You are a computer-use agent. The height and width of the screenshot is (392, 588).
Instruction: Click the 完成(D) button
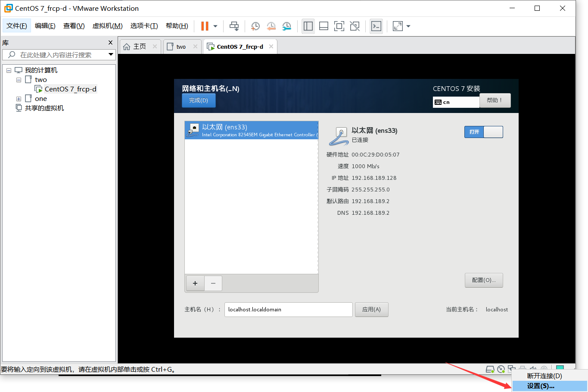[199, 100]
